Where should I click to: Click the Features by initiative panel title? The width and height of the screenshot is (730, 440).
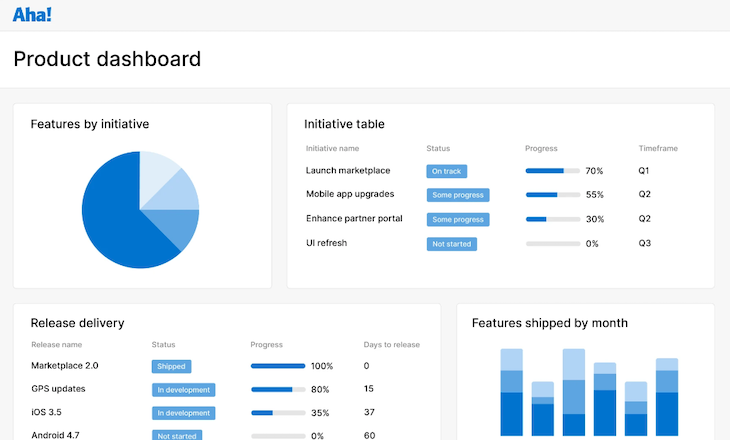pos(90,124)
